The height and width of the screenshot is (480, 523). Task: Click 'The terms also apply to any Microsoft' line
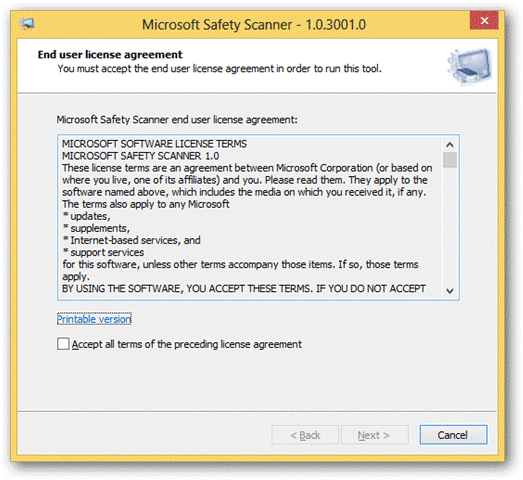[146, 204]
